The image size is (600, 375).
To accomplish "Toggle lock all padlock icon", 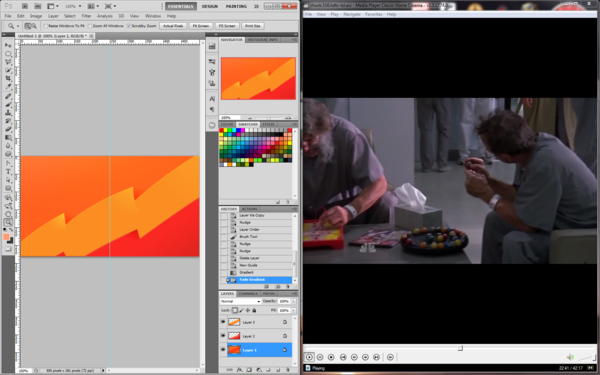I will 254,310.
